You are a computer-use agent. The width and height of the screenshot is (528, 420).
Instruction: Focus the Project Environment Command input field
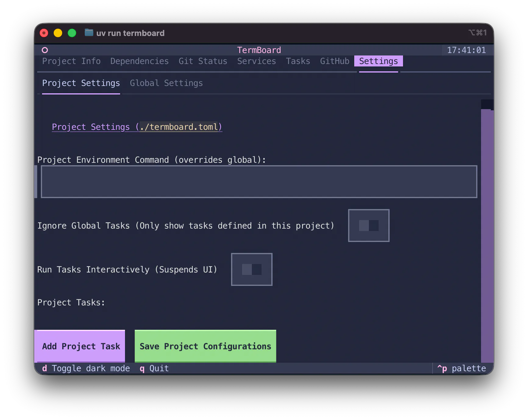(259, 182)
